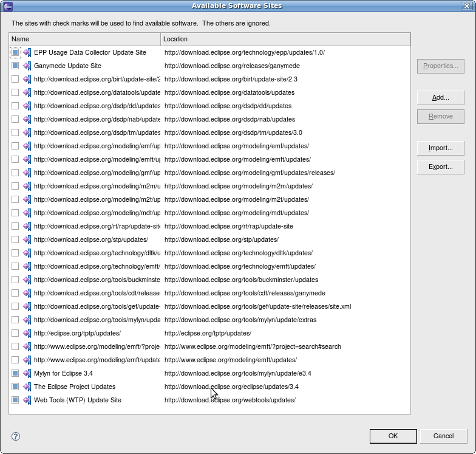Click the site icon beside Ganymede Update Site
Screen dimensions: 476x454
coord(27,66)
